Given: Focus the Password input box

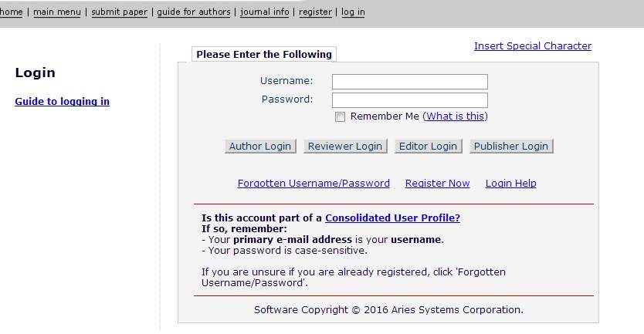Looking at the screenshot, I should click(409, 100).
